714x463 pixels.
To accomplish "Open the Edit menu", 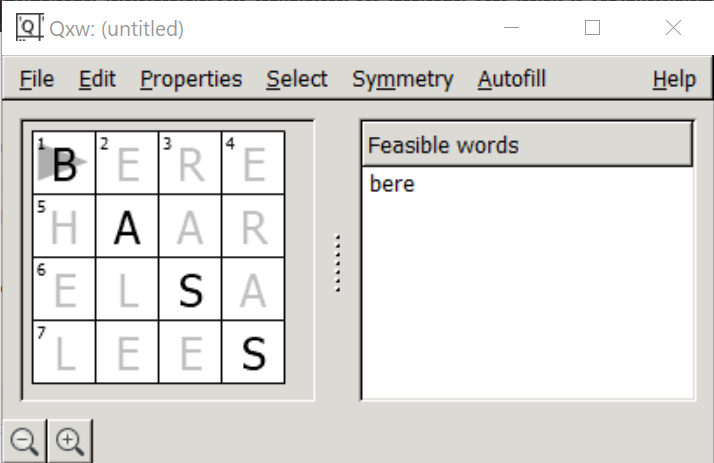I will coord(97,79).
